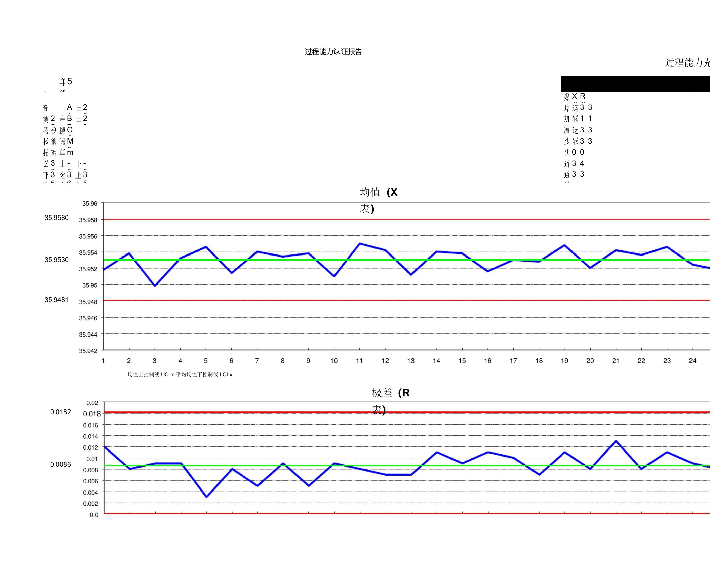
Task: Click x-axis sample number 24 on mean chart
Action: click(x=693, y=361)
